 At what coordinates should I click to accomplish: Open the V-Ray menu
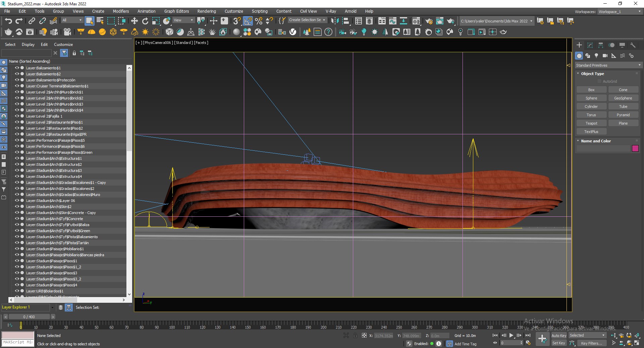click(331, 11)
